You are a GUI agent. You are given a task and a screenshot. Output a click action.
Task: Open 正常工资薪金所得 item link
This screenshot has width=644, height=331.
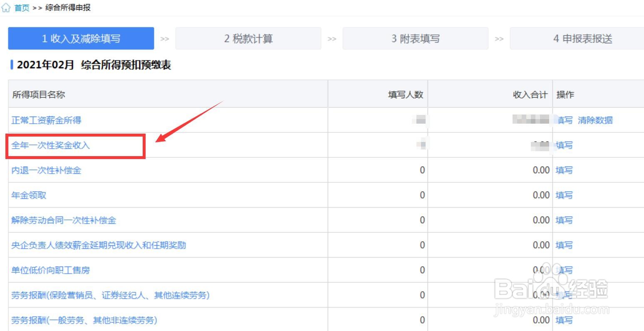click(46, 120)
